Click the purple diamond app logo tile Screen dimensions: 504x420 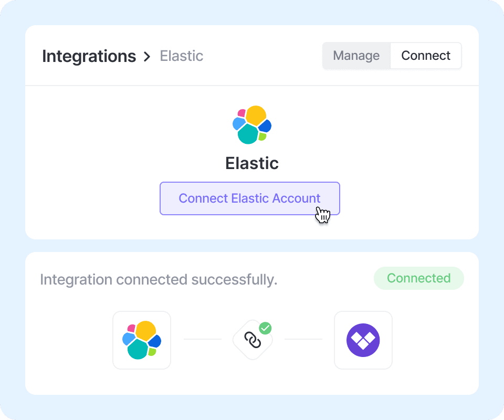tap(363, 340)
